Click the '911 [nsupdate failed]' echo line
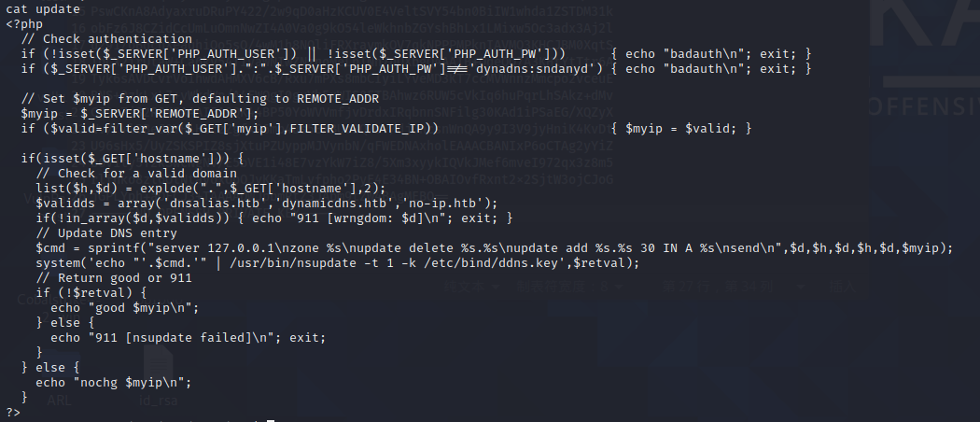The image size is (980, 422). 189,338
